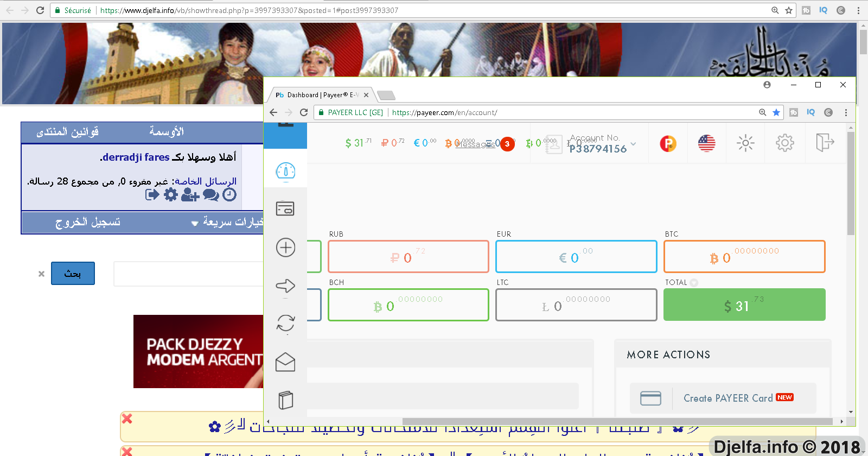The width and height of the screenshot is (868, 456).
Task: Dismiss the first yellow notice with red X
Action: coord(127,419)
